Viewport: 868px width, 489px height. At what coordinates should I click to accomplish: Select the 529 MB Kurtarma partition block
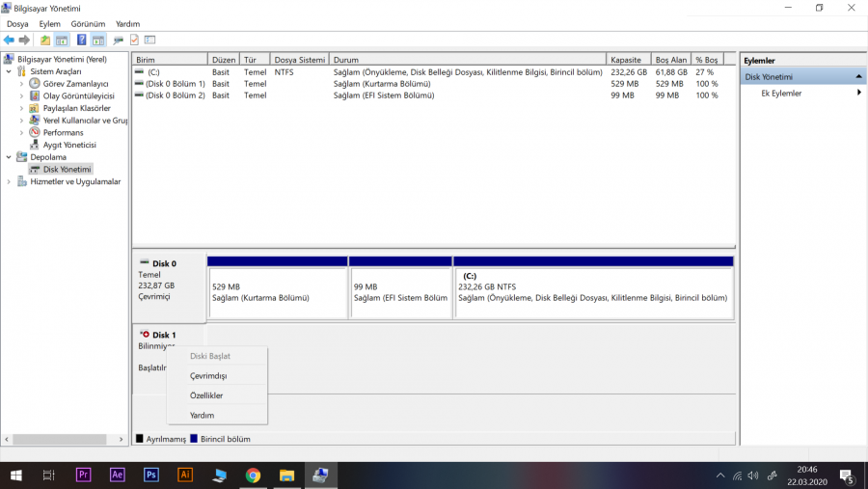pyautogui.click(x=278, y=288)
